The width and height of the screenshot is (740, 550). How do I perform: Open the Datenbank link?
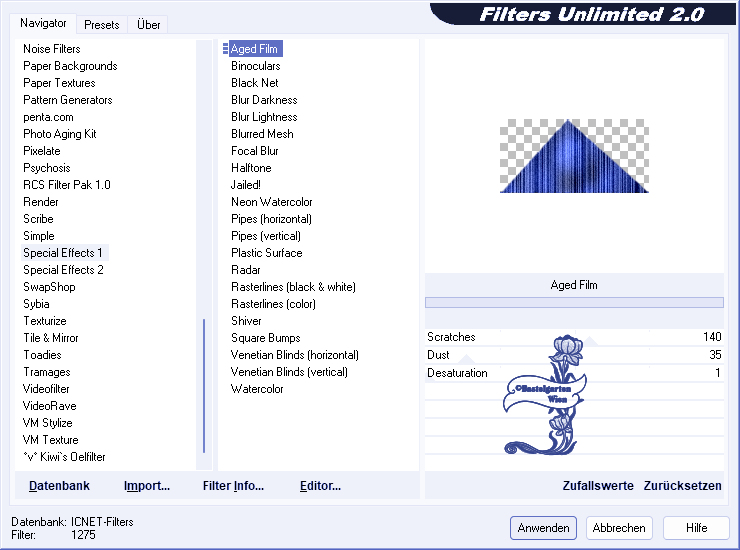[x=59, y=486]
